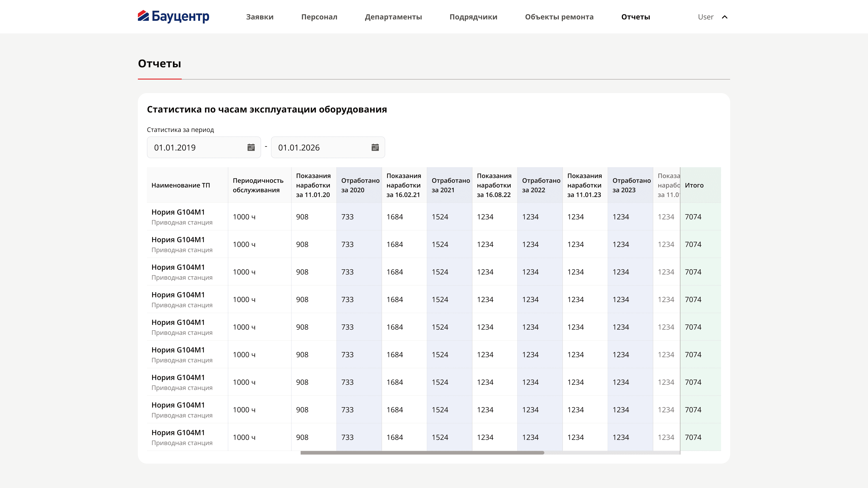Click the User label in header

pyautogui.click(x=705, y=17)
